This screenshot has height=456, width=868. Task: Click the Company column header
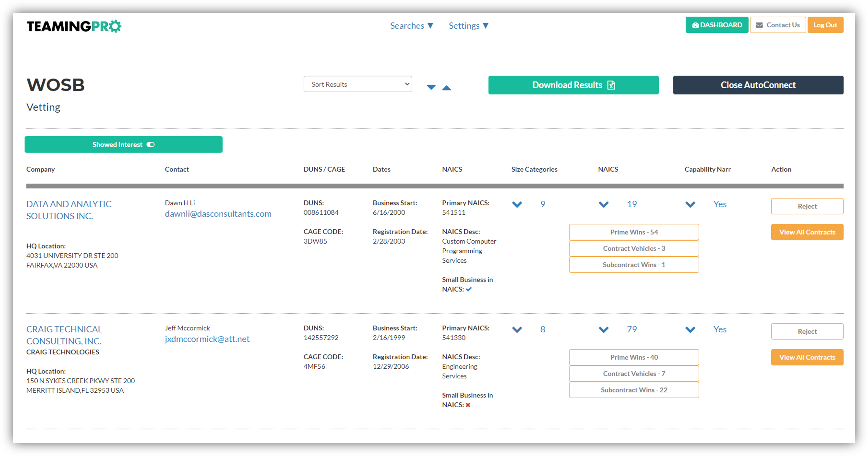(40, 169)
